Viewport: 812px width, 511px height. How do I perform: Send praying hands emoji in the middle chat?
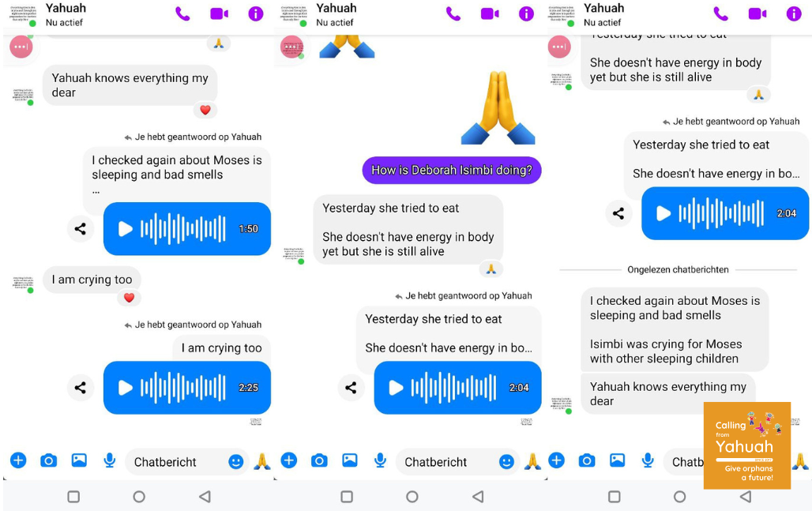click(532, 460)
